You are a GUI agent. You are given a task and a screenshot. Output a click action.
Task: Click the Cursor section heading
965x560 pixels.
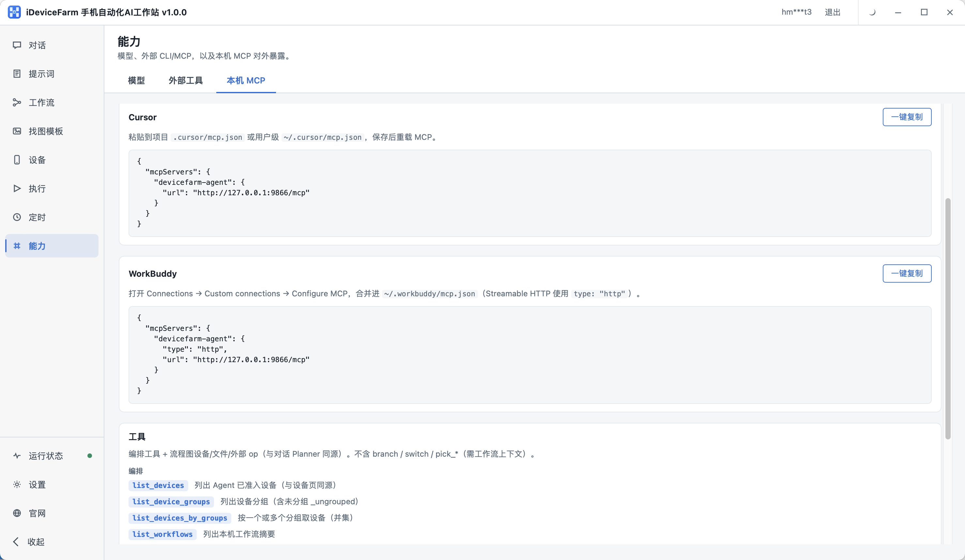tap(143, 117)
